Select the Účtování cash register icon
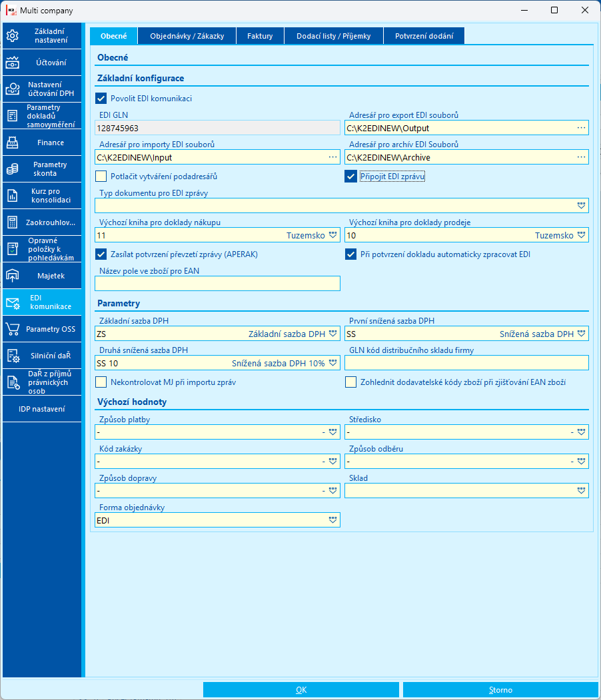Screen dimensions: 601x700 tap(13, 63)
